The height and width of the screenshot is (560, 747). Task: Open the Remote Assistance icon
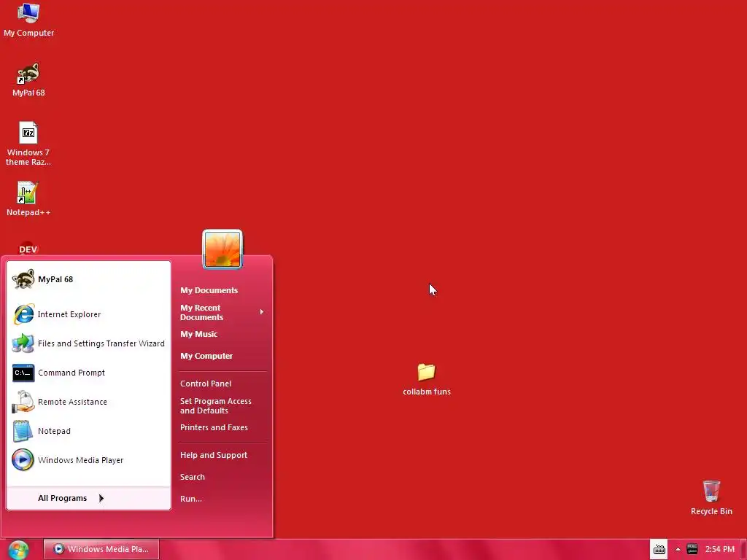point(23,402)
